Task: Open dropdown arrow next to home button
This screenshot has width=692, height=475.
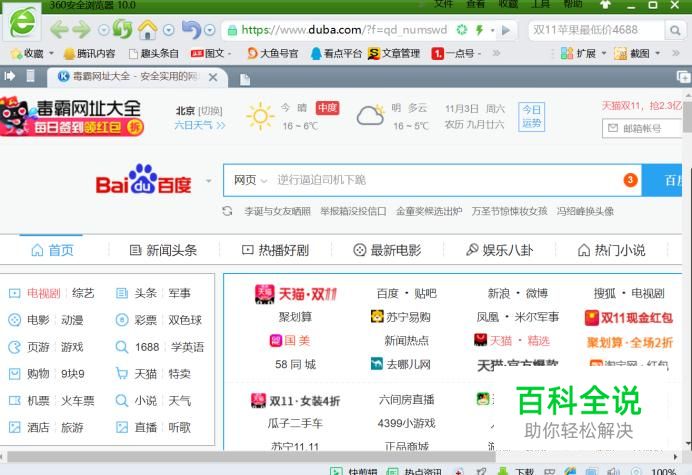Action: coord(169,30)
